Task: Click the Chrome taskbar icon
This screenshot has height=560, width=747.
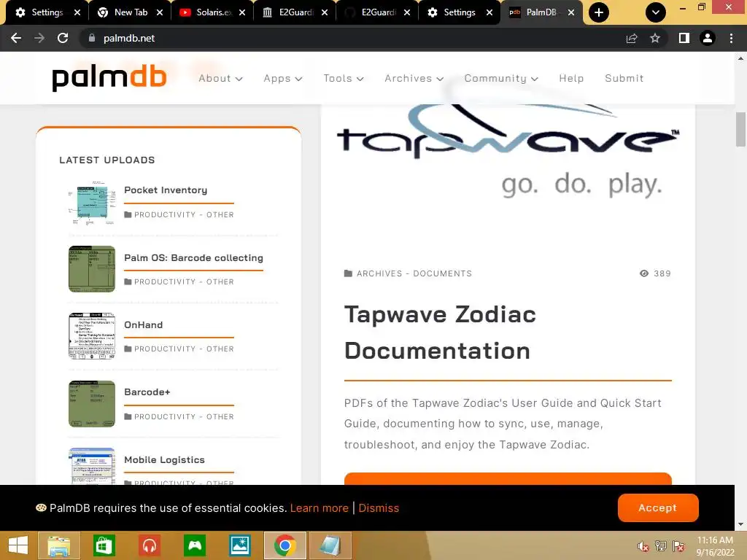Action: (285, 545)
